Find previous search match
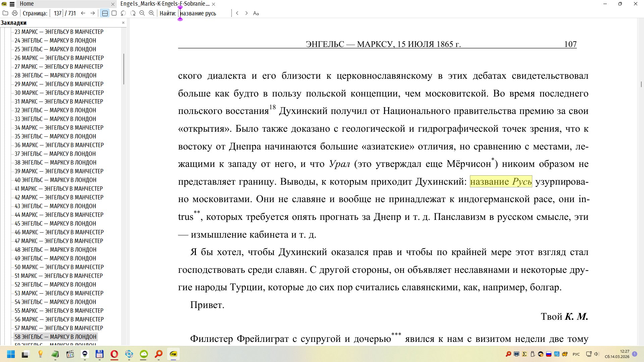This screenshot has width=644, height=362. (x=237, y=13)
